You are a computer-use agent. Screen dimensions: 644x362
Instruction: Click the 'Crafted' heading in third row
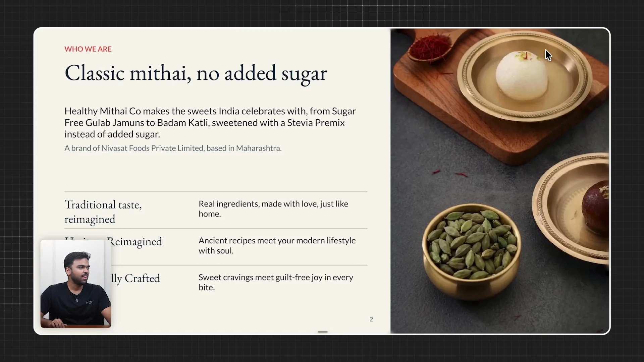coord(142,278)
